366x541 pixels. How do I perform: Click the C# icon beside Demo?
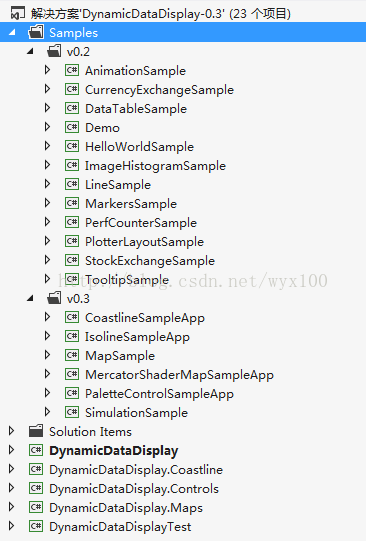(72, 127)
